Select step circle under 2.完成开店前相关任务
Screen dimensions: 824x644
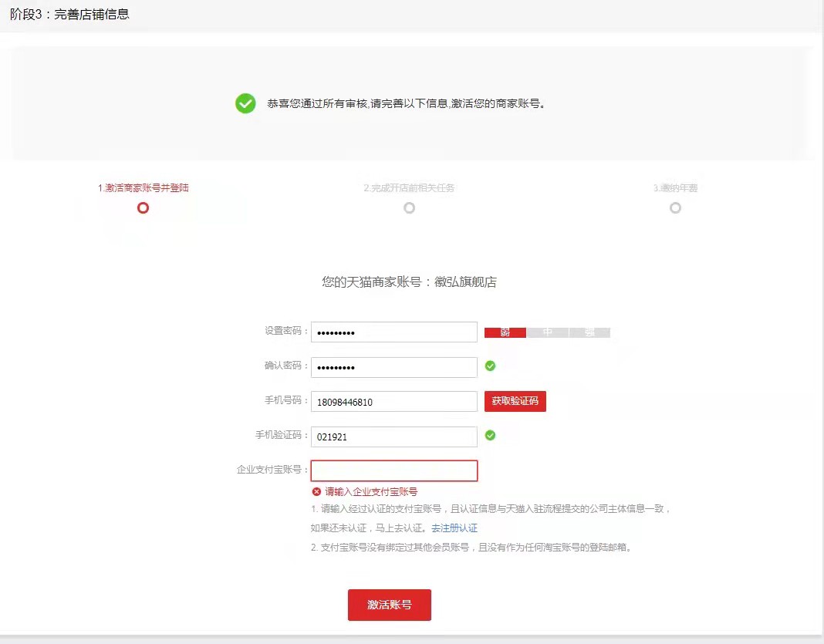410,208
